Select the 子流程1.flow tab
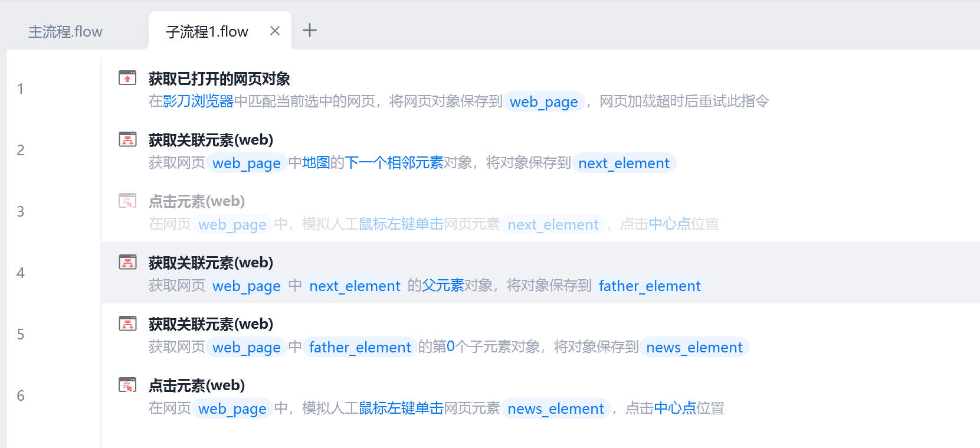Viewport: 980px width, 448px height. (x=207, y=31)
